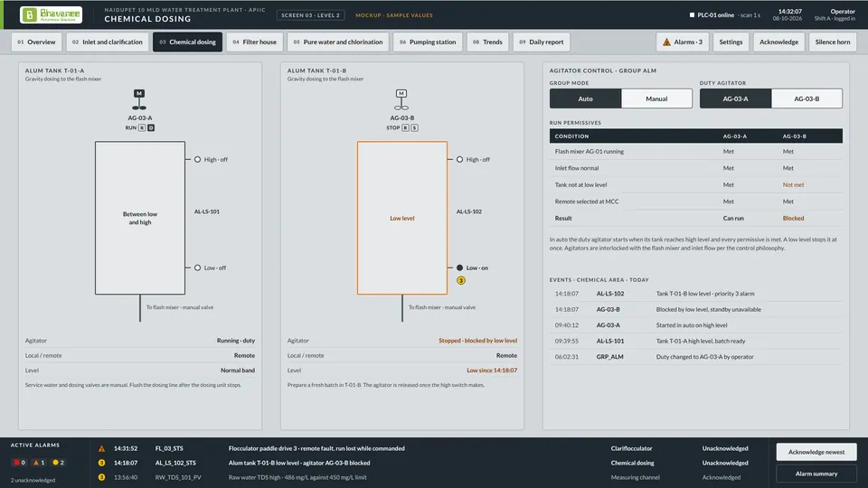
Task: Click the S badge under AG-03-B
Action: 415,127
